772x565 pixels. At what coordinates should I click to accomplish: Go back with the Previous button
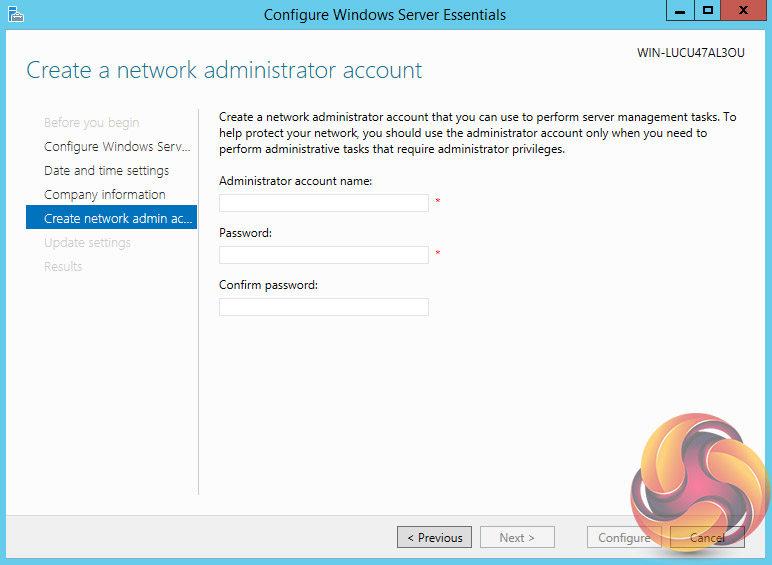[x=435, y=538]
